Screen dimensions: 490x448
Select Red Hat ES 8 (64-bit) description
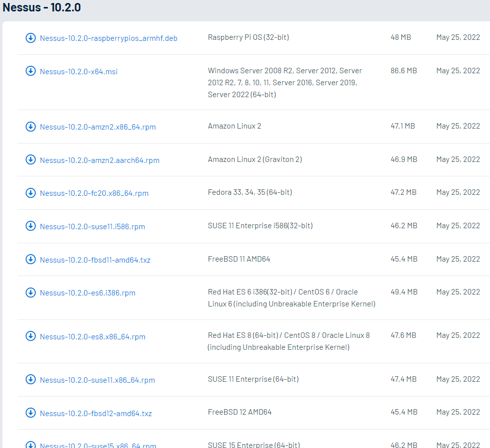(289, 341)
